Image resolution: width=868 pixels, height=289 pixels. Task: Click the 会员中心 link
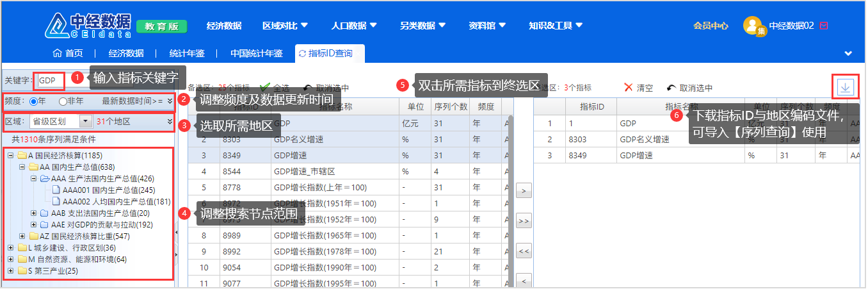tap(711, 26)
